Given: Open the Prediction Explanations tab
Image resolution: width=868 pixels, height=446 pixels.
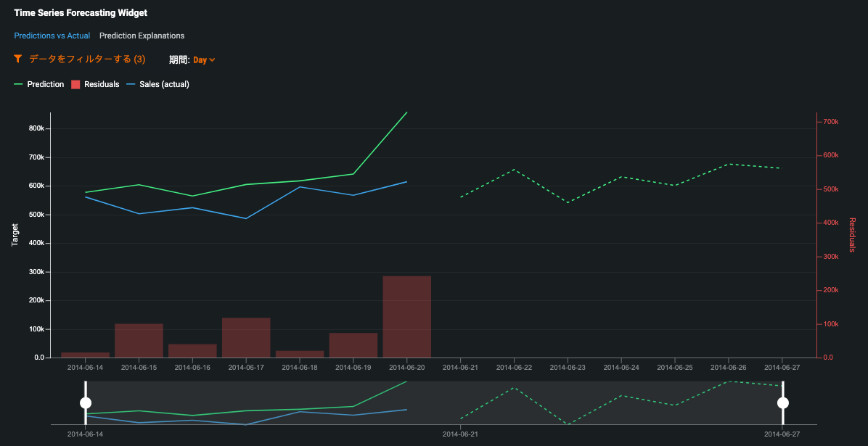Looking at the screenshot, I should [142, 36].
